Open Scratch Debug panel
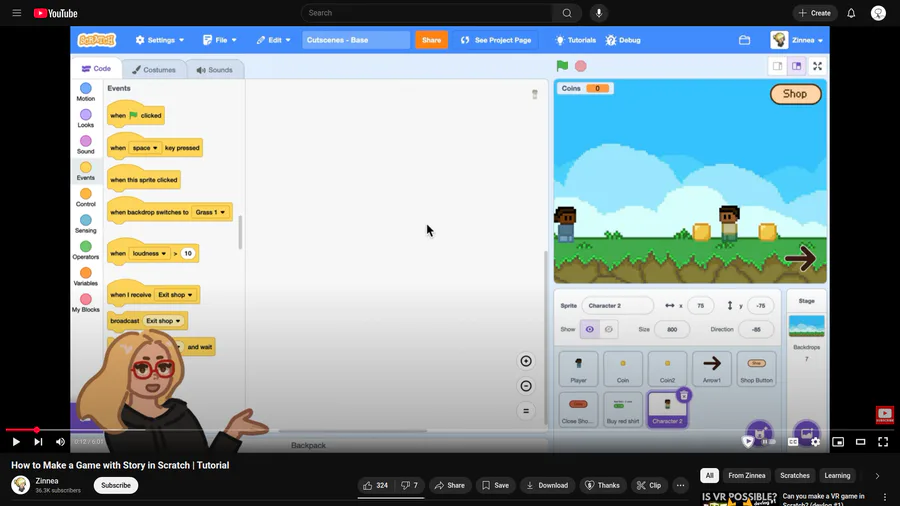 (623, 40)
